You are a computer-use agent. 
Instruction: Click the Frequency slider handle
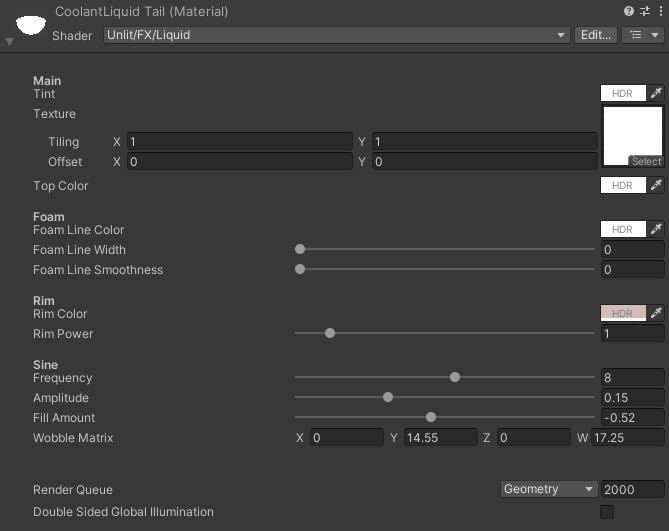point(455,377)
